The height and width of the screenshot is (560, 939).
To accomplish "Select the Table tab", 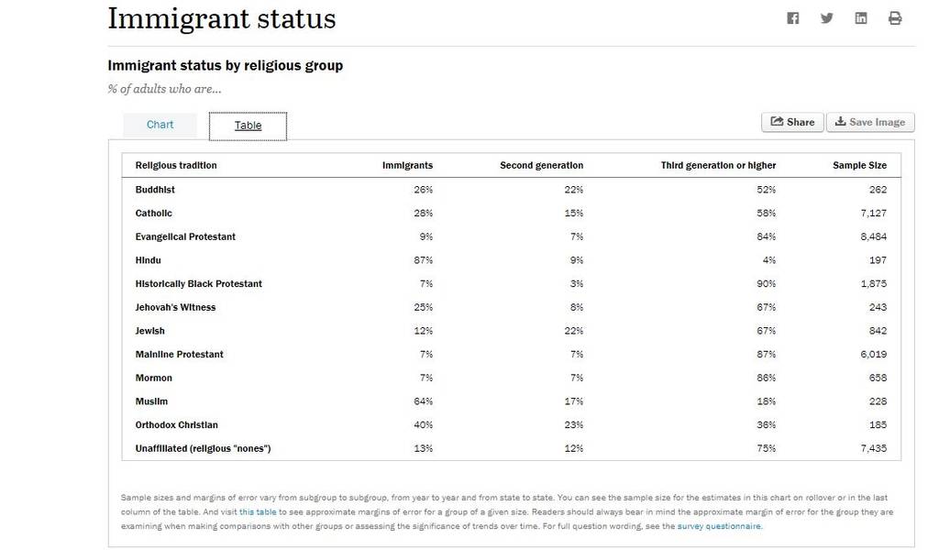I will pos(248,126).
